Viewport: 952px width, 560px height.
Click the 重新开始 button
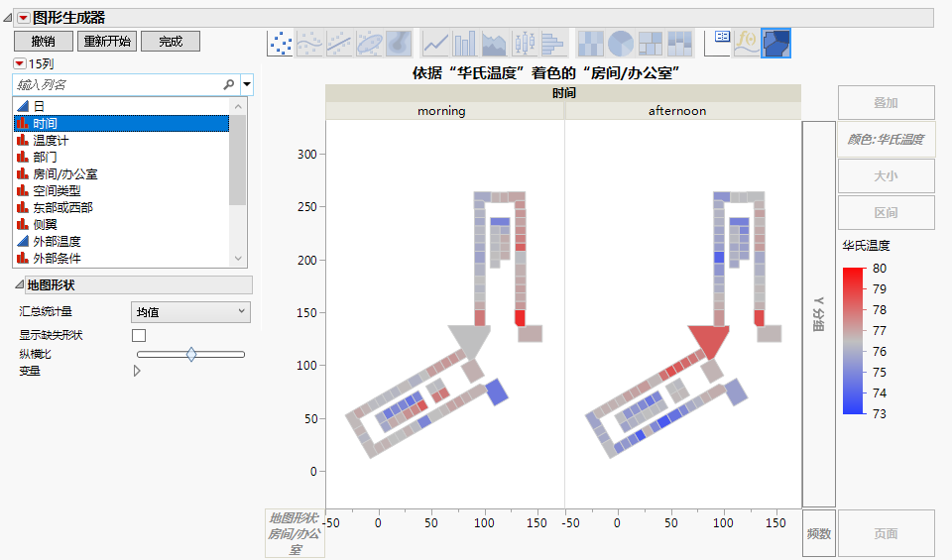click(107, 42)
